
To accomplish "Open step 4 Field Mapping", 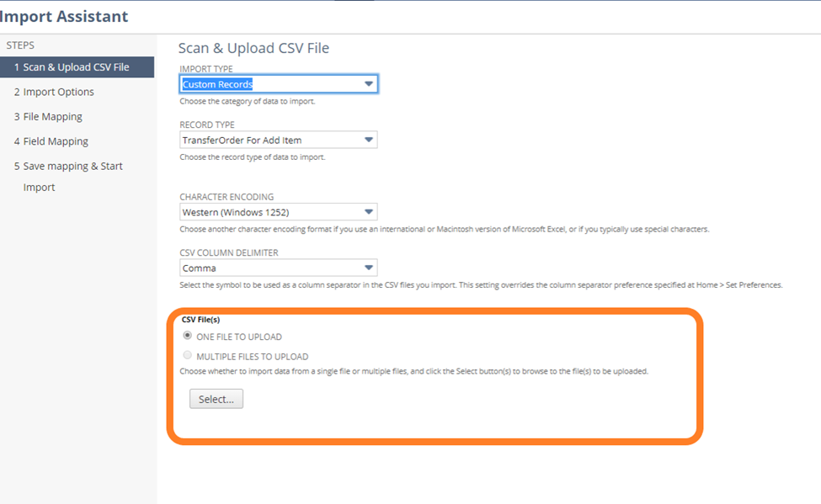I will pos(51,141).
